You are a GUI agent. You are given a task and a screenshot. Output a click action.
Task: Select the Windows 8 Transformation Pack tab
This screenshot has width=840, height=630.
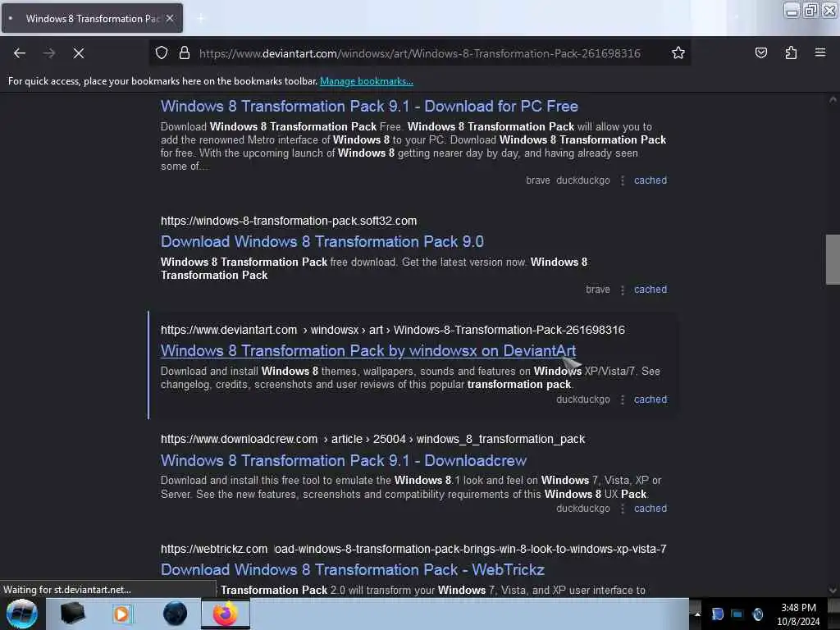tap(92, 18)
